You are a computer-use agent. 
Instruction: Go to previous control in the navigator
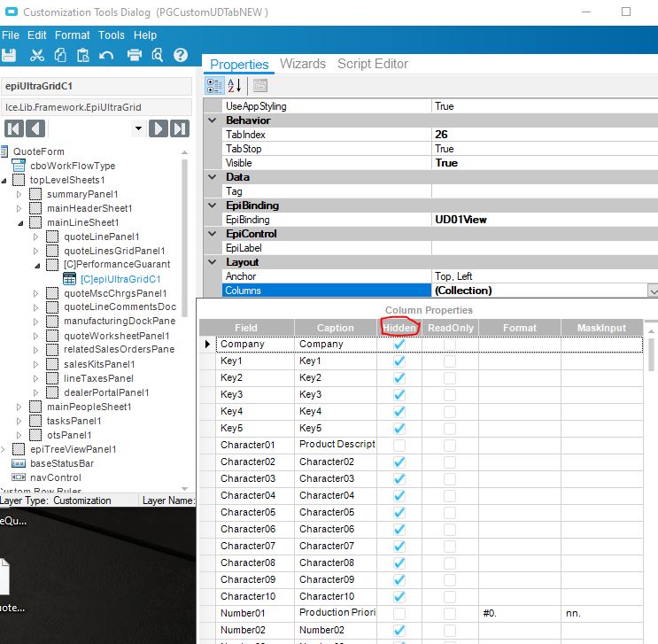click(x=35, y=128)
